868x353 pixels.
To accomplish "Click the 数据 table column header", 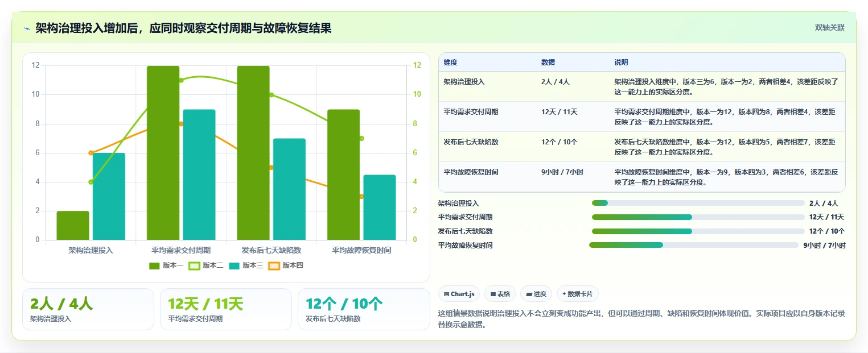I will pos(548,63).
